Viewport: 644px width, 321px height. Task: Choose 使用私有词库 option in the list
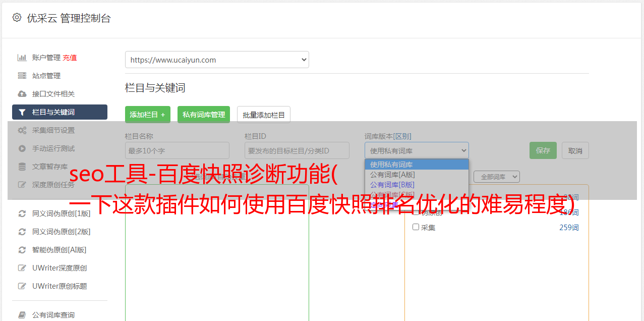point(417,165)
